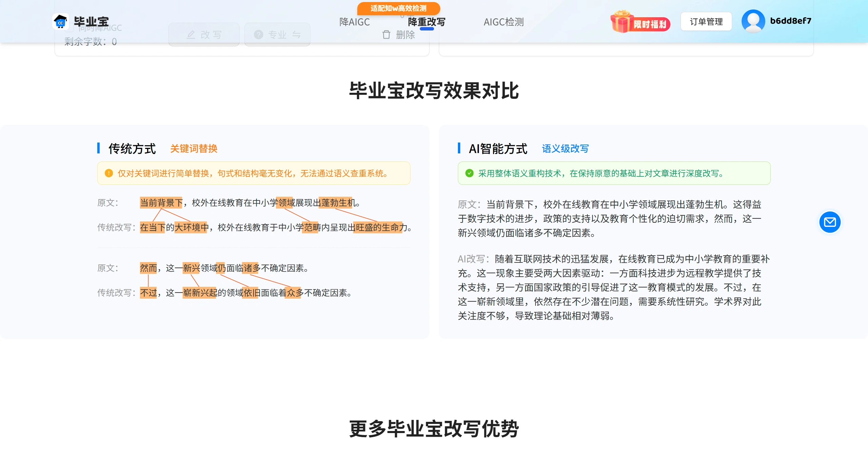This screenshot has width=868, height=473.
Task: Click the 适配知w高效检测 orange badge
Action: [x=399, y=8]
